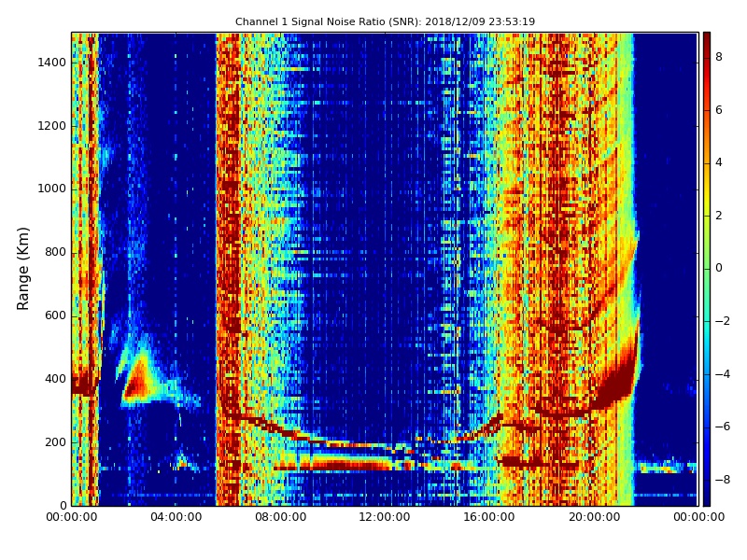Screen dimensions: 747x560
Task: Click the colorbar value 2 label
Action: [x=719, y=216]
